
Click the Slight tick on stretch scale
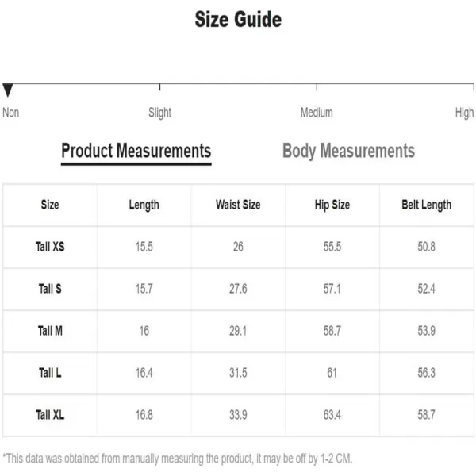click(159, 87)
